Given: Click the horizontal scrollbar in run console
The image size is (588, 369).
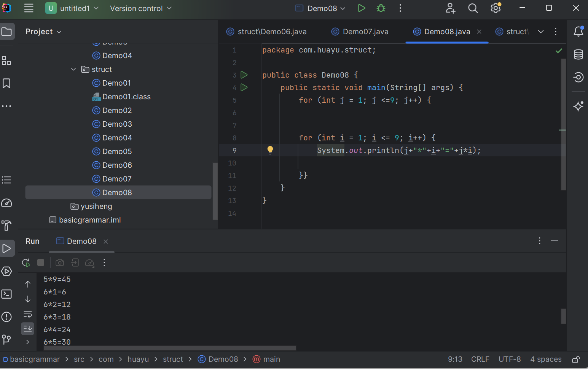Looking at the screenshot, I should 170,348.
